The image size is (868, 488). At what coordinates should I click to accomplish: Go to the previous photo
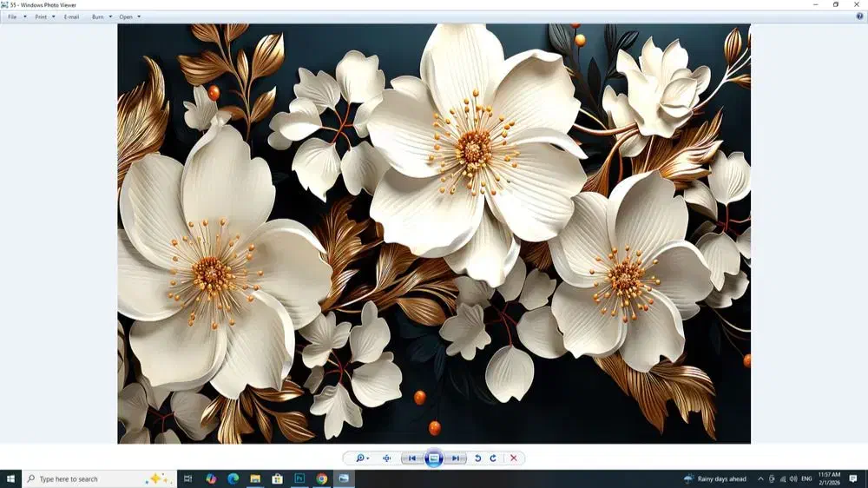point(412,458)
